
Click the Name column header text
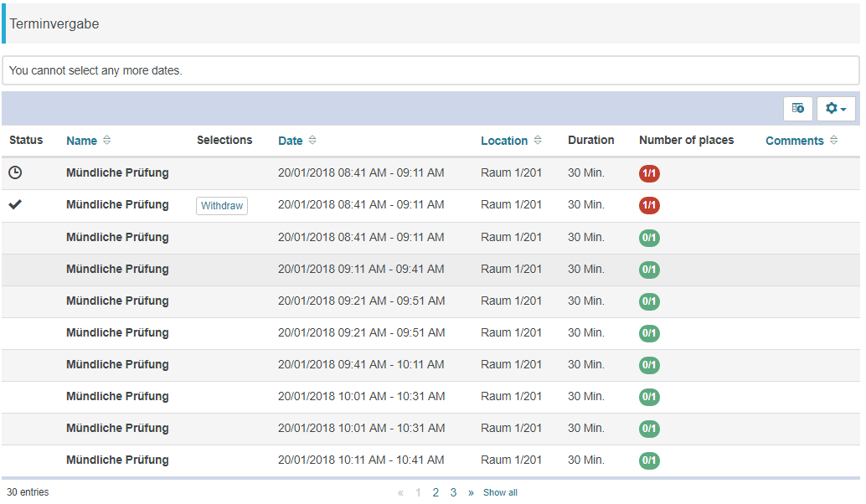pyautogui.click(x=81, y=141)
